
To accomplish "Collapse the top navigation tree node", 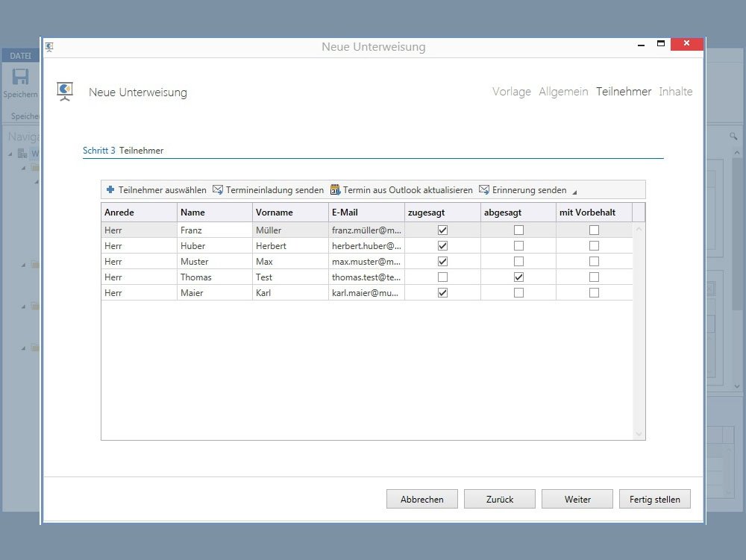I will (11, 154).
